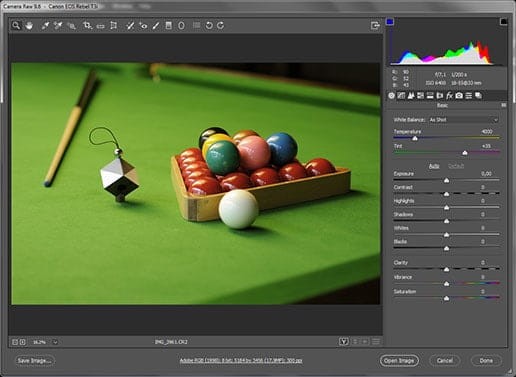The height and width of the screenshot is (377, 516).
Task: Select the Red Eye Removal tool
Action: click(x=143, y=25)
